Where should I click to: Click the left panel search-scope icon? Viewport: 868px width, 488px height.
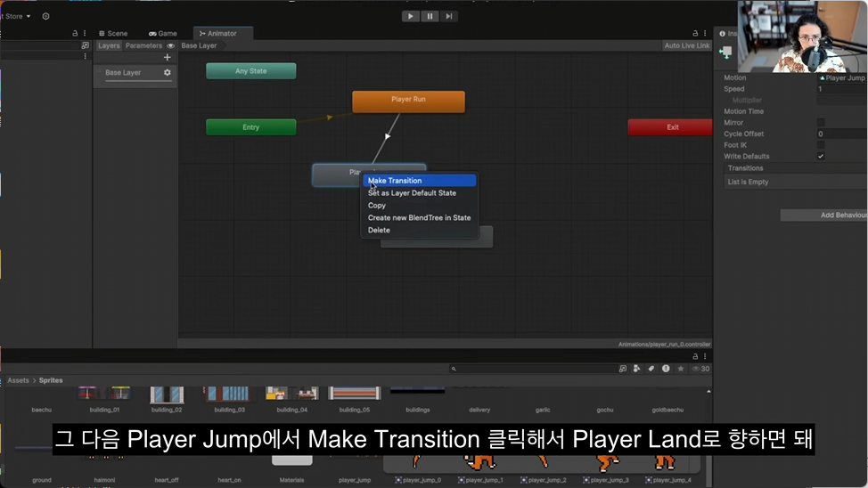pos(85,45)
